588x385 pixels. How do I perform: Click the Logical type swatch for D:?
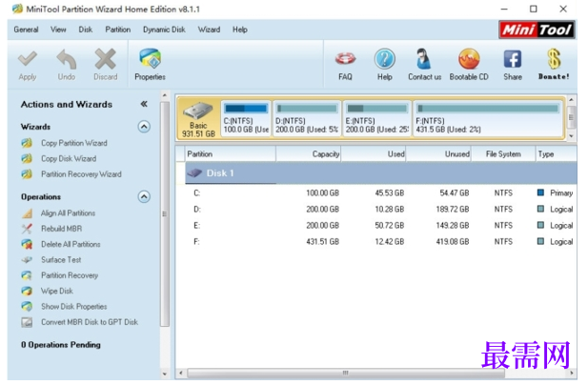coord(540,209)
